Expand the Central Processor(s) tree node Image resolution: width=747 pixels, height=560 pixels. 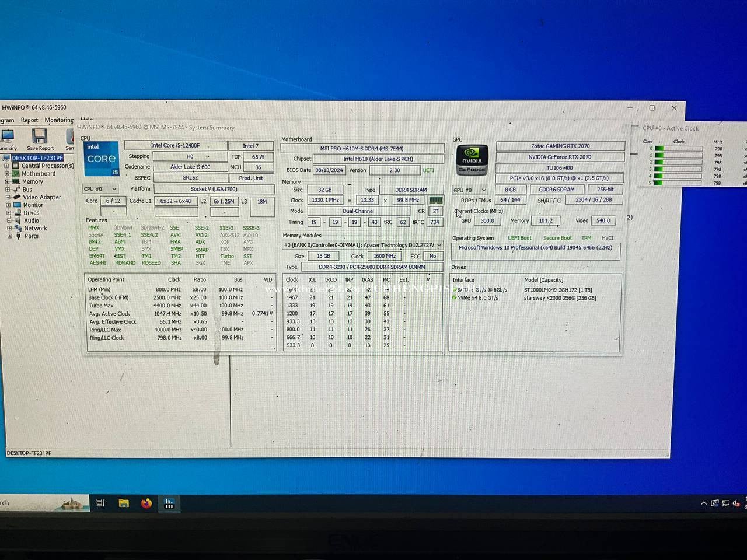[x=7, y=166]
